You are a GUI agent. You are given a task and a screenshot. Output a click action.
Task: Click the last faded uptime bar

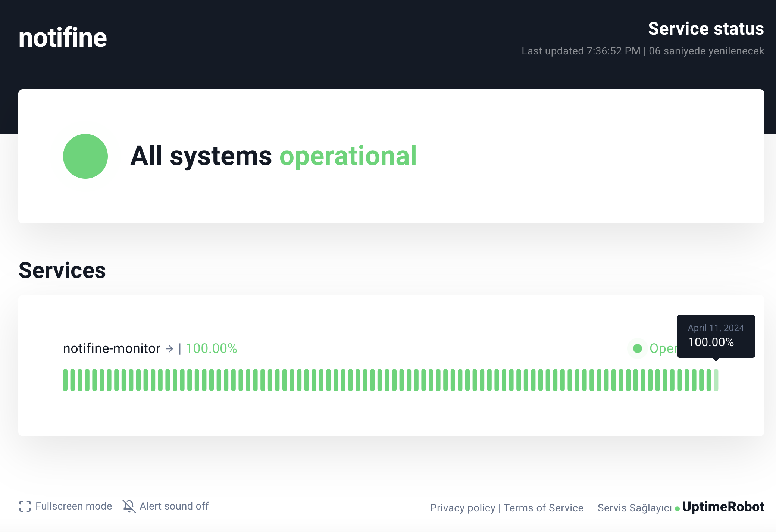[x=716, y=380]
